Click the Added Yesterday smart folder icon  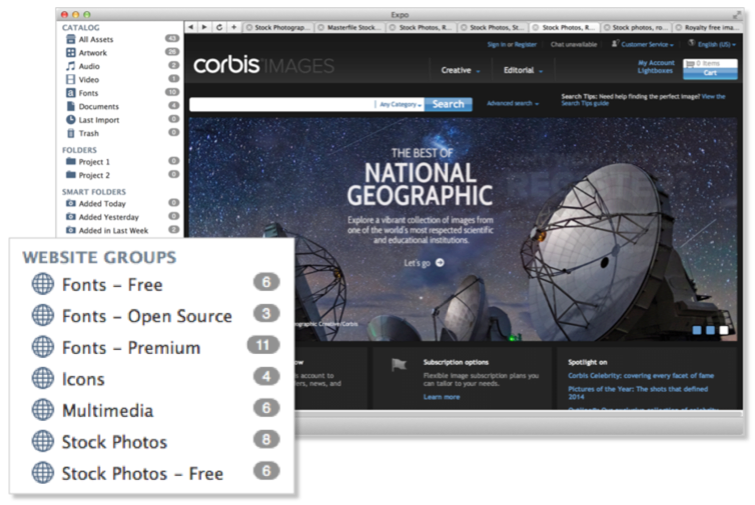71,217
